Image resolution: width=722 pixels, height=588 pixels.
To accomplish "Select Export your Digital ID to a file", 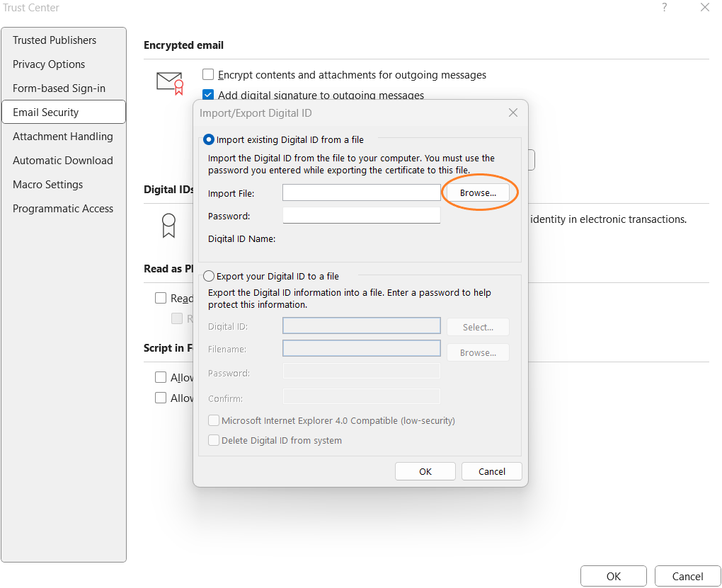I will coord(208,276).
